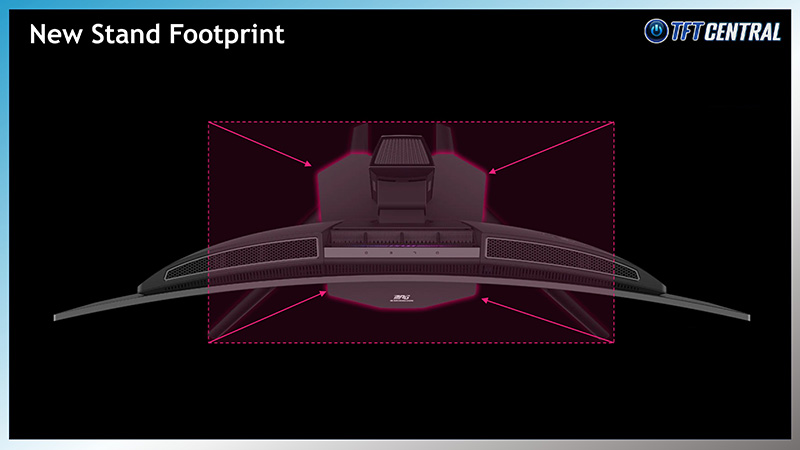Click the top-right corner of dashed footprint box
The width and height of the screenshot is (800, 450).
click(x=613, y=123)
